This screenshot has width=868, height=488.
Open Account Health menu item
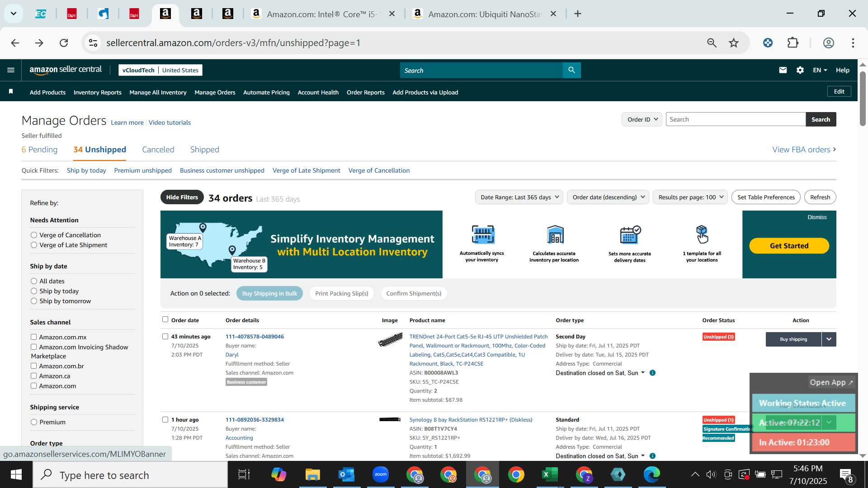point(318,92)
